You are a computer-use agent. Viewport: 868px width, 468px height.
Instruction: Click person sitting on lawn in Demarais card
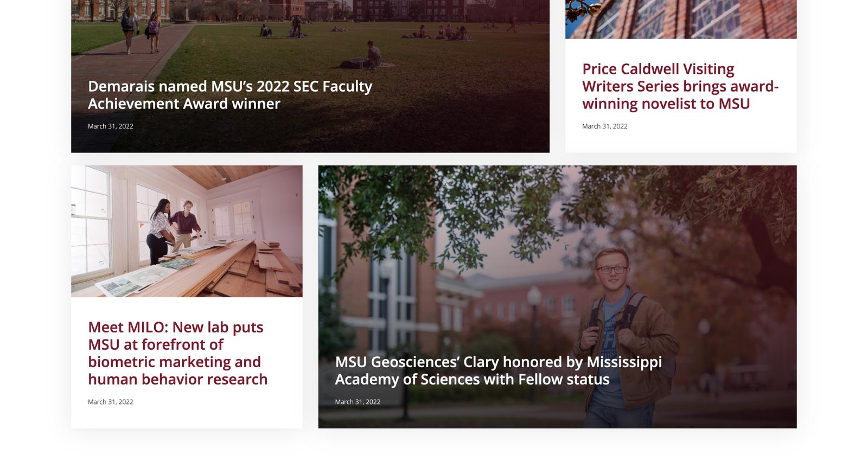coord(372,56)
